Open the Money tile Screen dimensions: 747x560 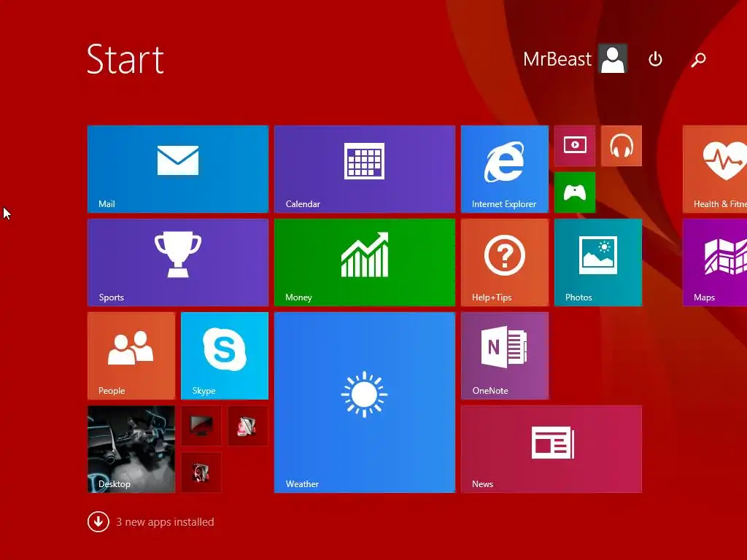click(365, 262)
